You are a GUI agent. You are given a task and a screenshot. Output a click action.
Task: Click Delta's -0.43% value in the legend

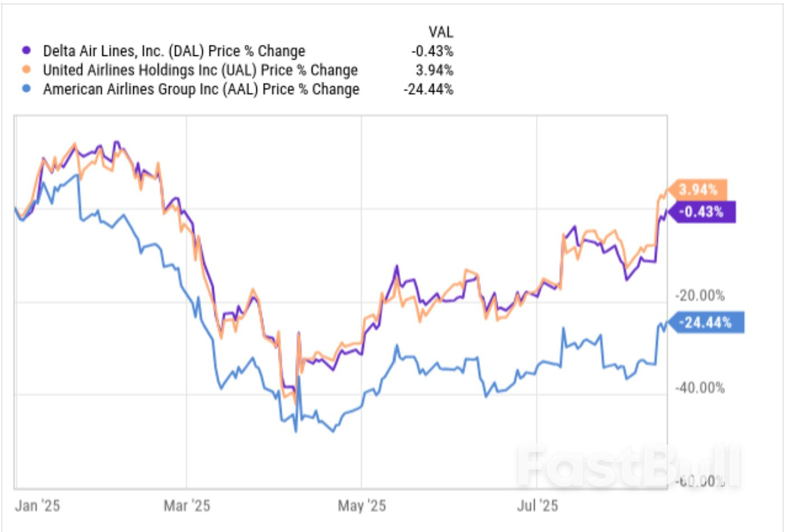pyautogui.click(x=432, y=51)
